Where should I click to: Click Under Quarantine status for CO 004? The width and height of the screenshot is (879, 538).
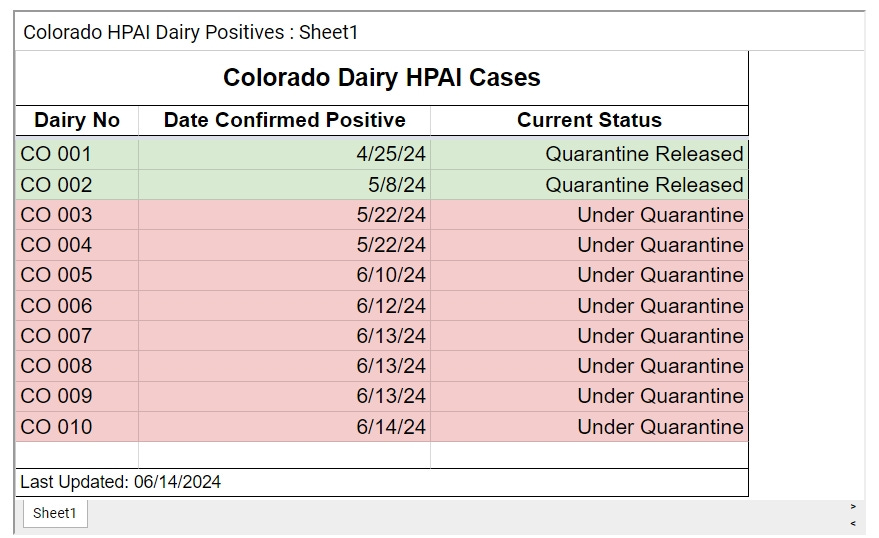coord(589,245)
